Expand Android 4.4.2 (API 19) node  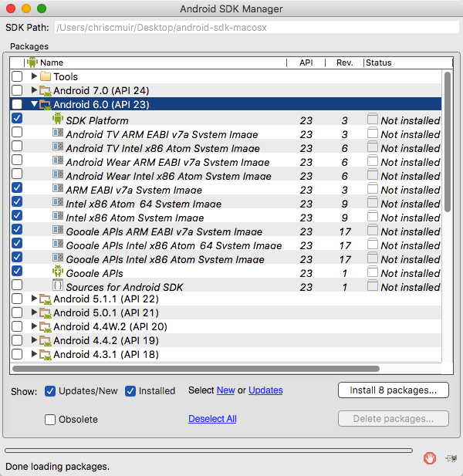click(34, 340)
